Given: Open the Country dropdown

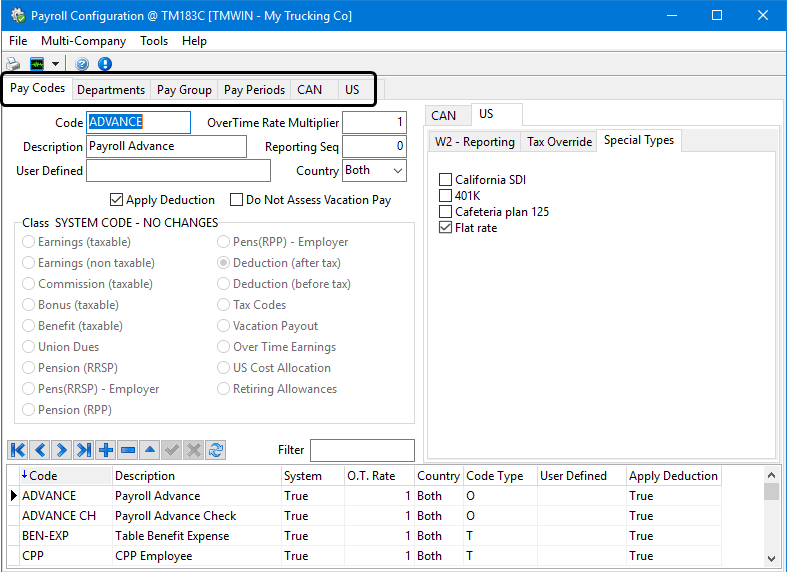Looking at the screenshot, I should (397, 171).
